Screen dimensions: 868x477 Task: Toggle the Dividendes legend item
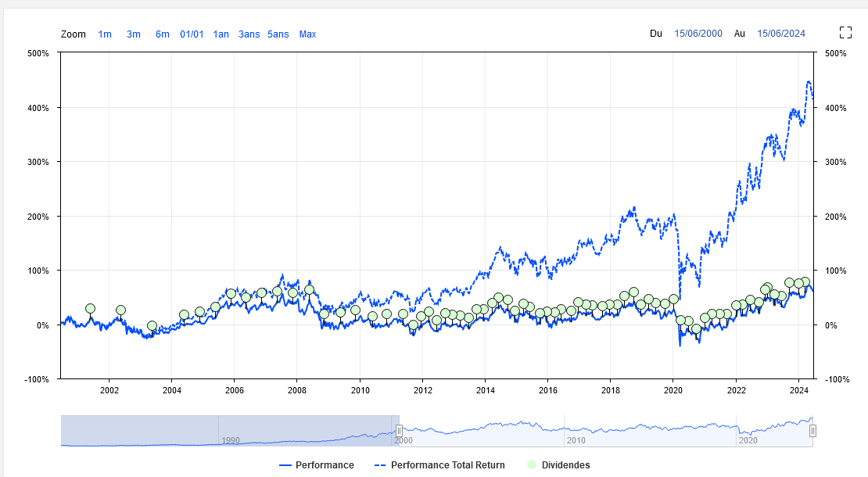(x=558, y=464)
